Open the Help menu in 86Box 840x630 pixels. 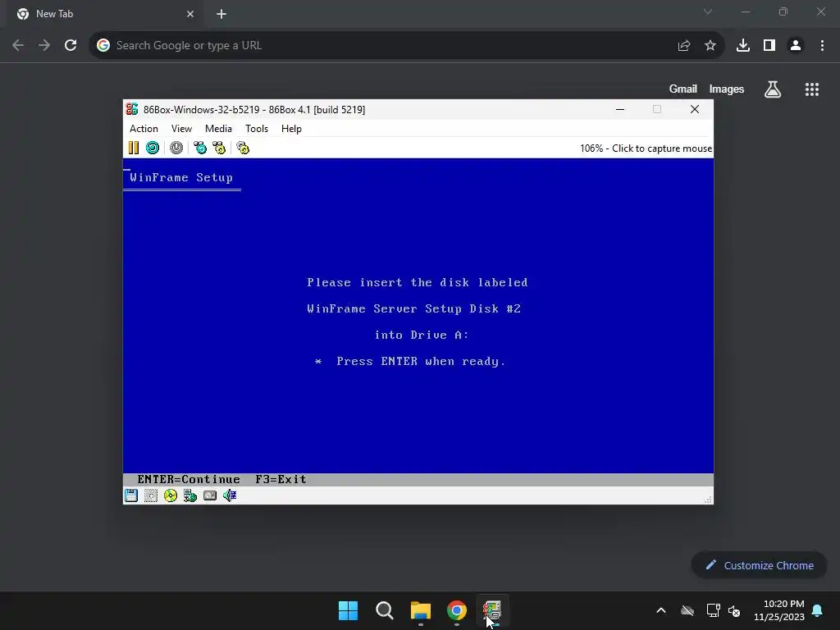(x=291, y=129)
